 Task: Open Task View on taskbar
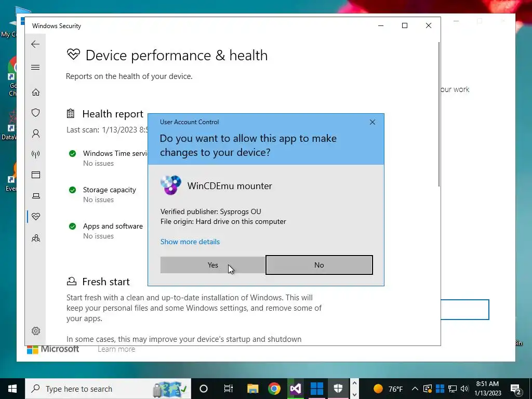tap(229, 389)
